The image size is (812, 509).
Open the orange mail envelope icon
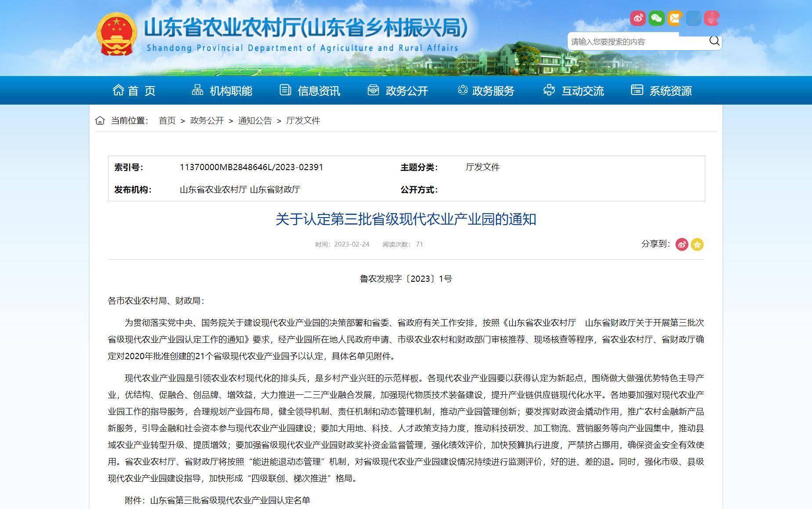[x=674, y=18]
